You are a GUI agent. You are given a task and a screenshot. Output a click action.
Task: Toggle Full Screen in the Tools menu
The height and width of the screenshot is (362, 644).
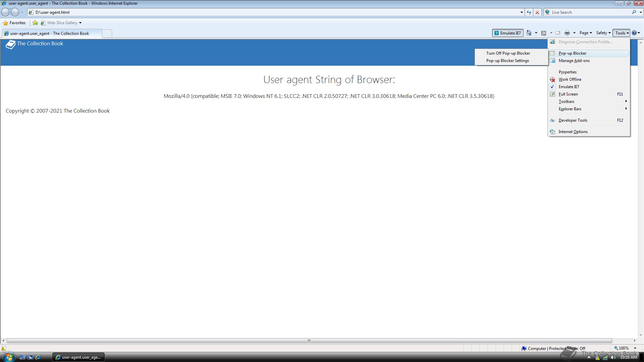[x=589, y=94]
